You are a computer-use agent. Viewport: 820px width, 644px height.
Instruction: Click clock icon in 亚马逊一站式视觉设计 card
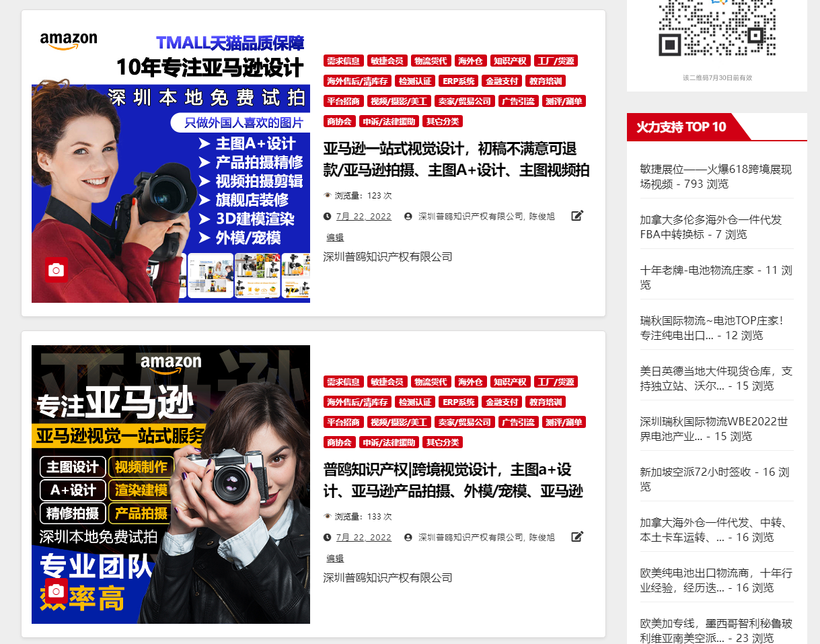coord(327,217)
